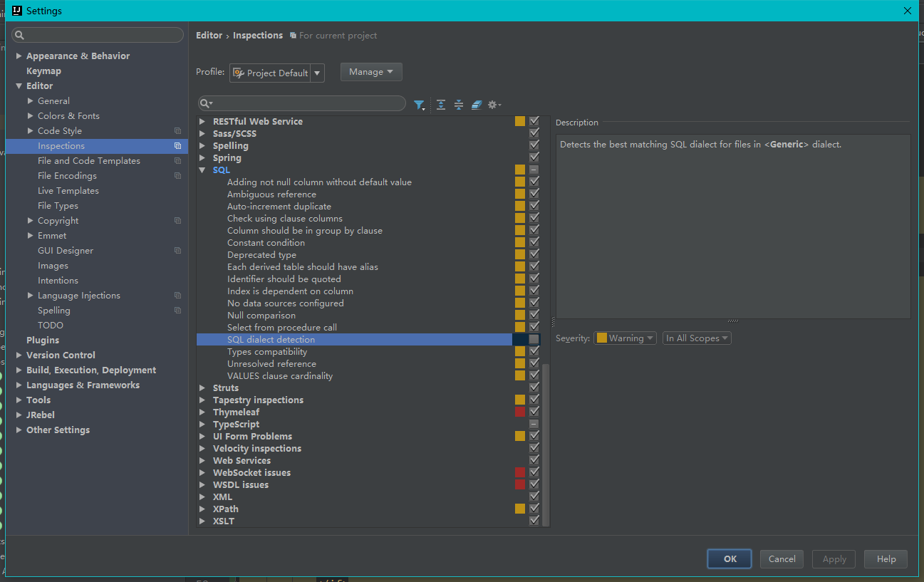Click the eraser Reset to Empty icon
Screen dimensions: 924x582
coord(477,105)
